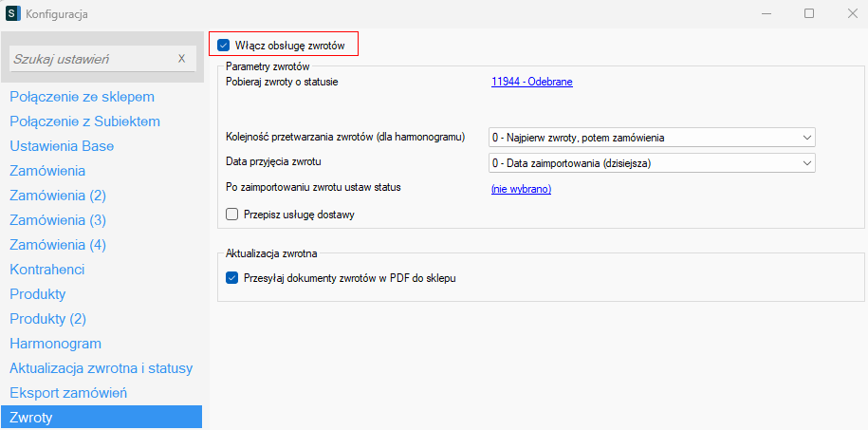Click the app icon in title bar
868x430 pixels.
click(13, 14)
